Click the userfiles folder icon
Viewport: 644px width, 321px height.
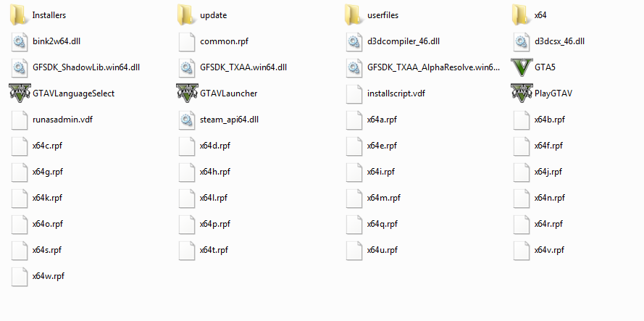click(x=354, y=15)
